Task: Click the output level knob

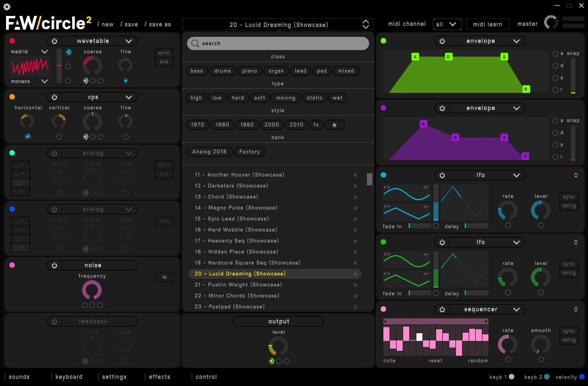Action: 278,346
